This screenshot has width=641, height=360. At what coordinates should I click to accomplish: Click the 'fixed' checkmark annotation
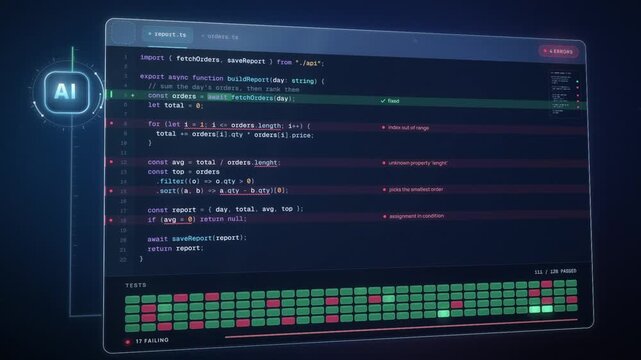390,101
